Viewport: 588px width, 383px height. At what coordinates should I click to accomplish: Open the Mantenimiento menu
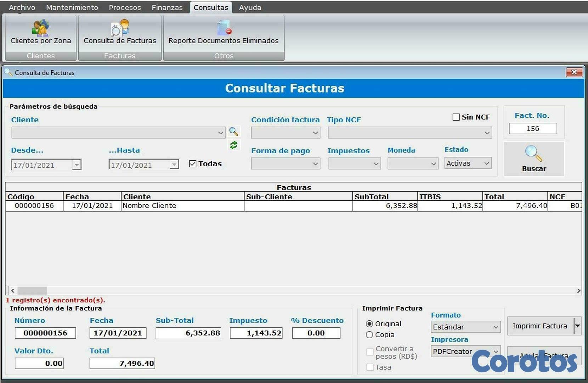click(x=72, y=7)
